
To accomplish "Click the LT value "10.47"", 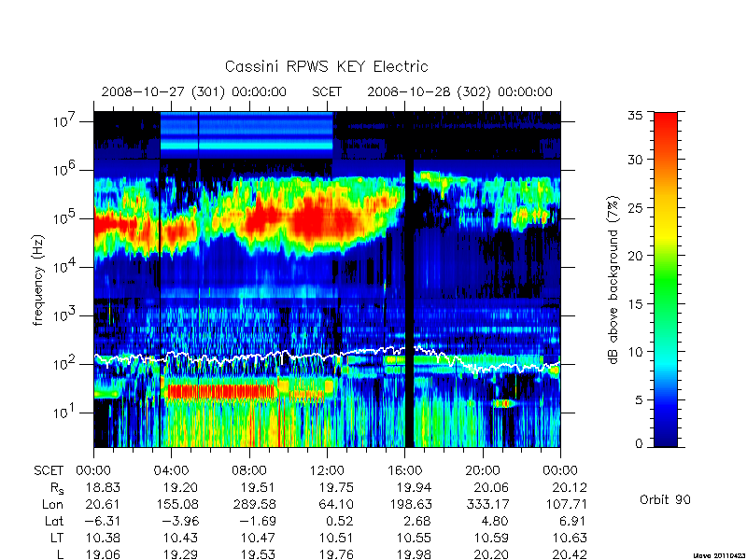I will [258, 538].
